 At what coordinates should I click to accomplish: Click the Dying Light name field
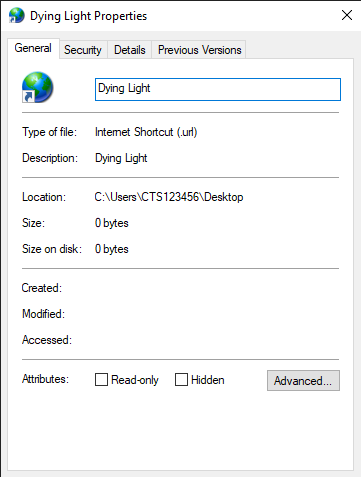(x=218, y=89)
